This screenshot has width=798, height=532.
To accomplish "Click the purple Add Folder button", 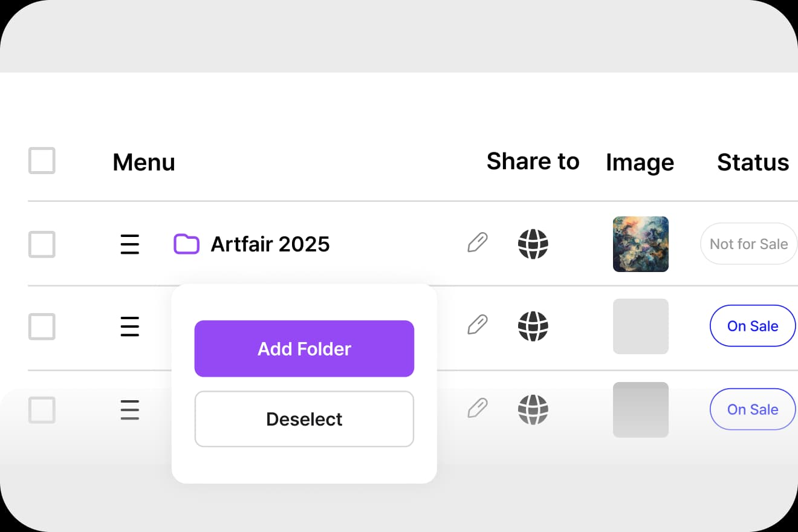I will pyautogui.click(x=304, y=349).
